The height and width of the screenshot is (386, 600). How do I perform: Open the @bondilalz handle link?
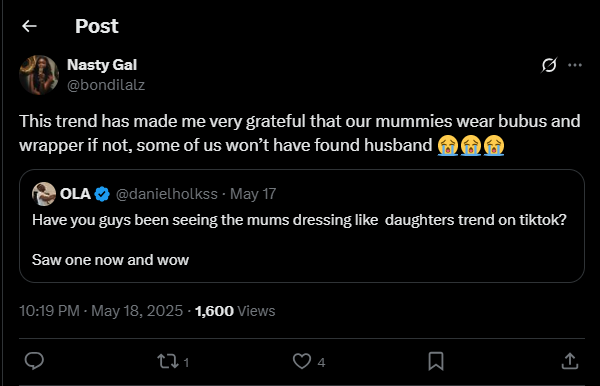(x=106, y=85)
